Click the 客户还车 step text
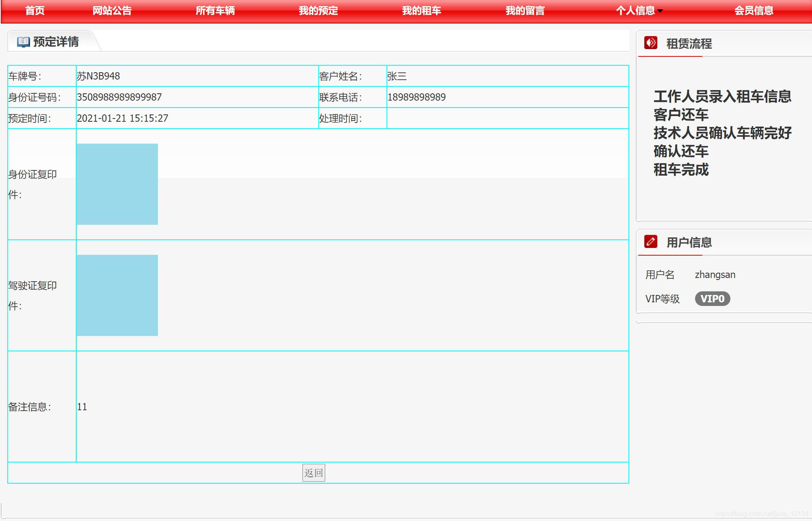812x521 pixels. [x=681, y=115]
